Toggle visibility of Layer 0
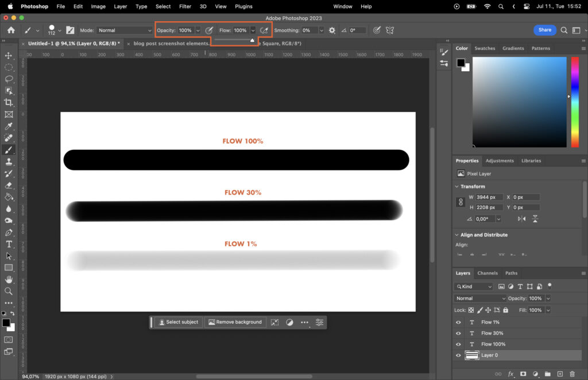The width and height of the screenshot is (588, 380). [x=458, y=355]
